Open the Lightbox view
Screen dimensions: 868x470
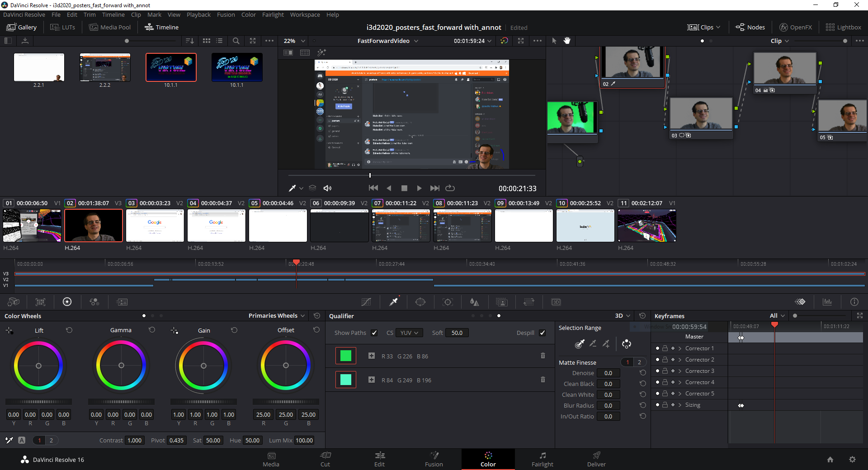(x=843, y=27)
